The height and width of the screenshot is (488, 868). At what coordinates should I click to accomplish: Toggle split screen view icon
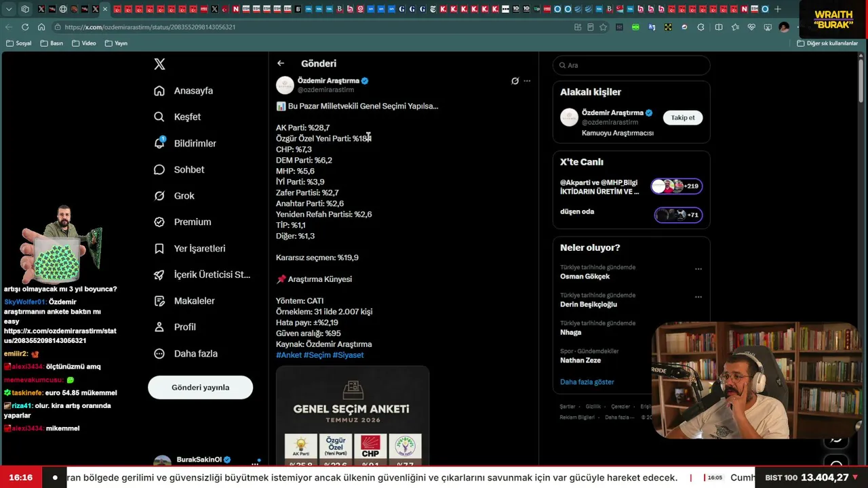(718, 27)
